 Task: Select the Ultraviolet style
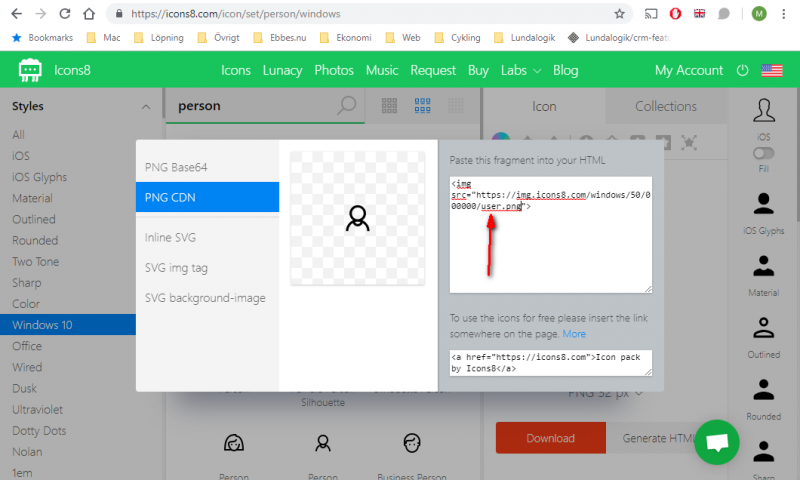click(37, 409)
